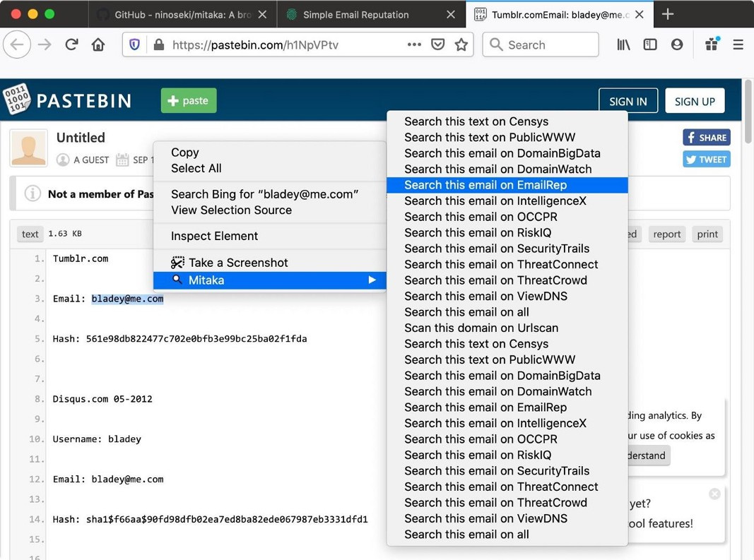Select first Search this email on ThreatConnect
754x560 pixels.
pos(507,264)
